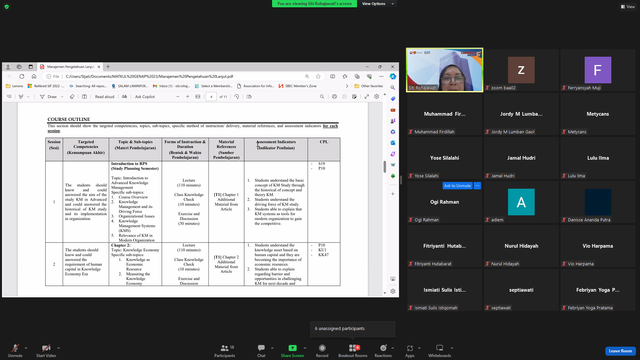Open the browser profile icon
Viewport: 640px width, 360px height.
(x=8, y=67)
